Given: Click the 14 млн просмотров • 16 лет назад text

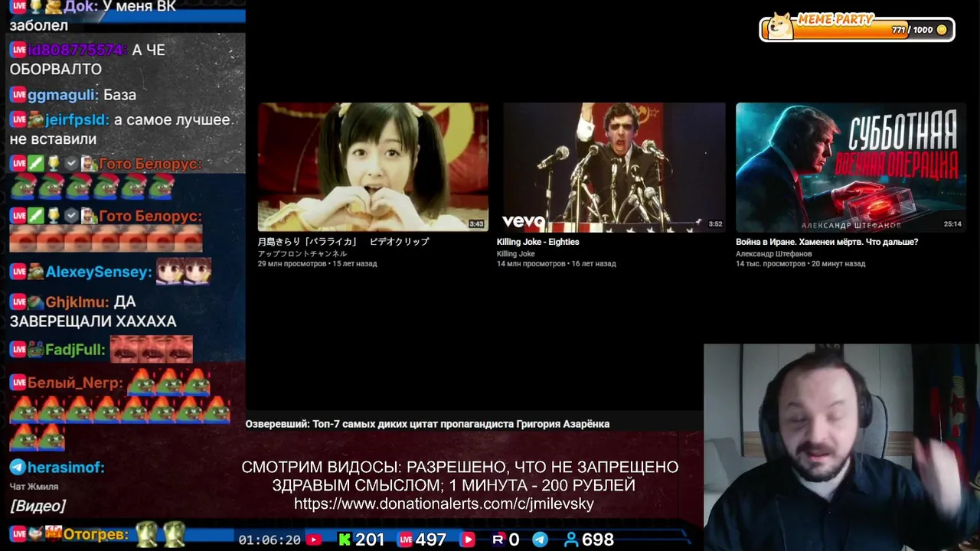Looking at the screenshot, I should [x=556, y=264].
